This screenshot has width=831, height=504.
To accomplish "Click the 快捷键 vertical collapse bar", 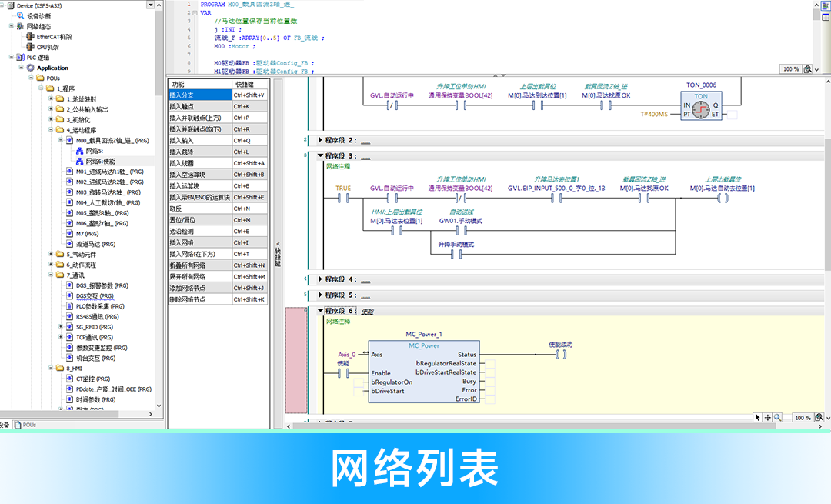I will 278,254.
